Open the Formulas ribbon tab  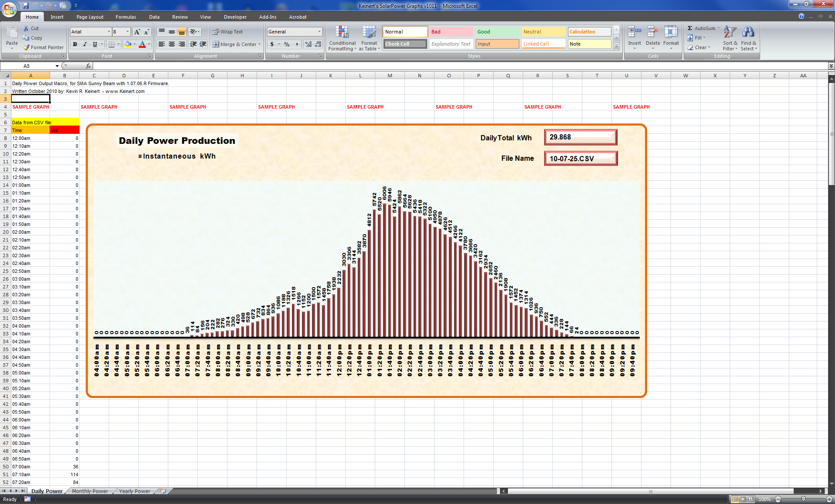[x=126, y=17]
